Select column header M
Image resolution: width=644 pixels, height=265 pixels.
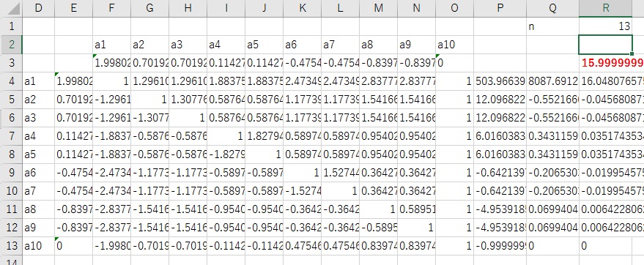click(378, 8)
